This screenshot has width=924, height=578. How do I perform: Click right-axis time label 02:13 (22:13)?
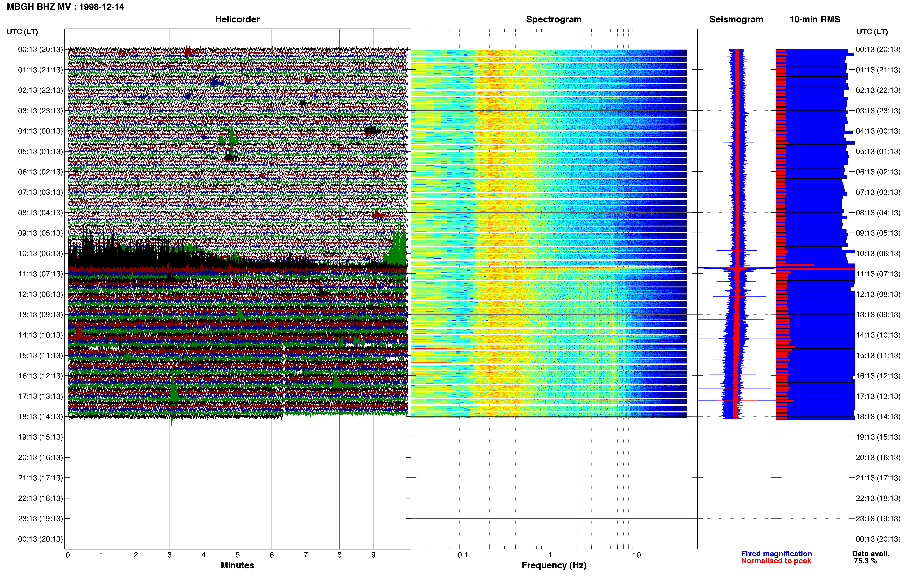click(878, 90)
